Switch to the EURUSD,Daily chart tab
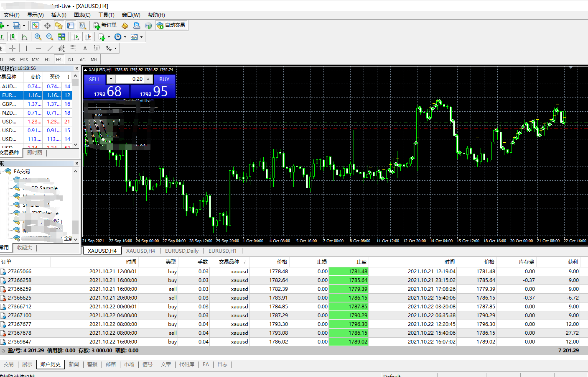The width and height of the screenshot is (588, 377). pos(182,251)
